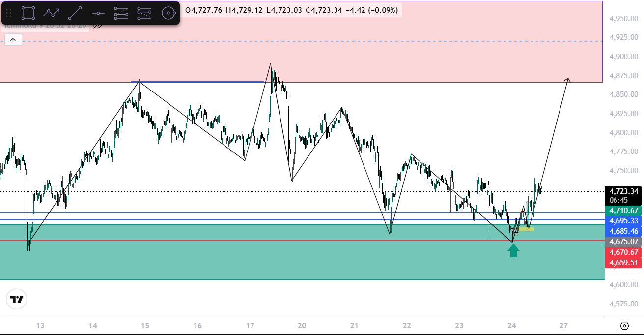This screenshot has width=644, height=335.
Task: Click the TradingView logo
Action: point(17,299)
